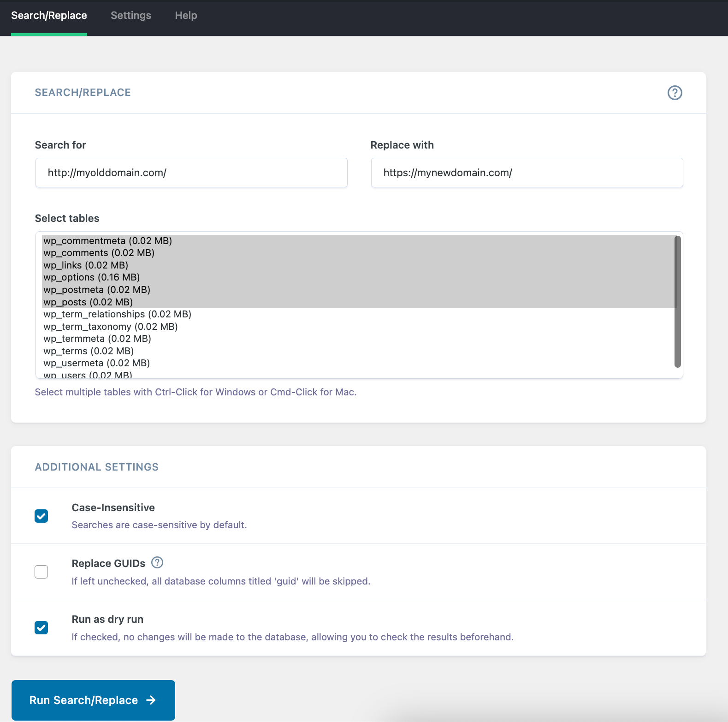Select wp_commentmeta in the tables list

107,241
